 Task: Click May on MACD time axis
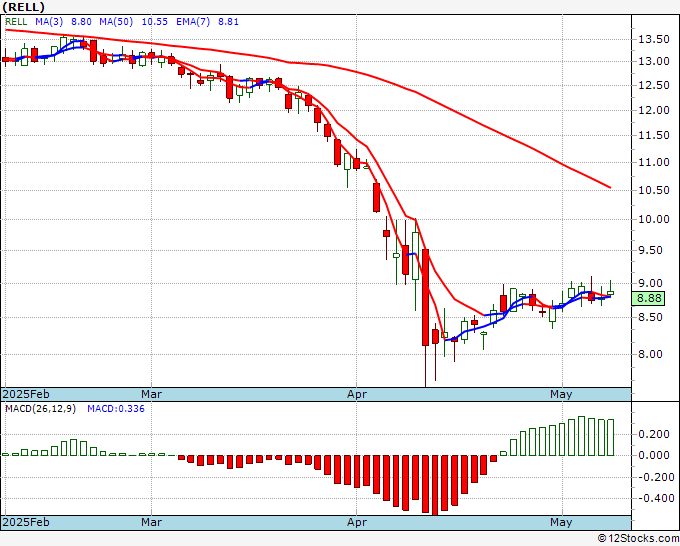click(x=561, y=522)
